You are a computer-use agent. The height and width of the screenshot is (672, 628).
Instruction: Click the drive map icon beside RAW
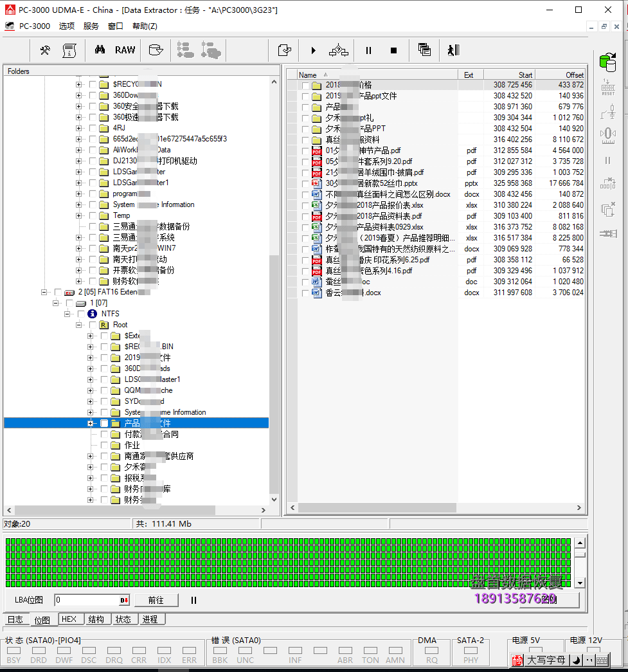pos(156,50)
